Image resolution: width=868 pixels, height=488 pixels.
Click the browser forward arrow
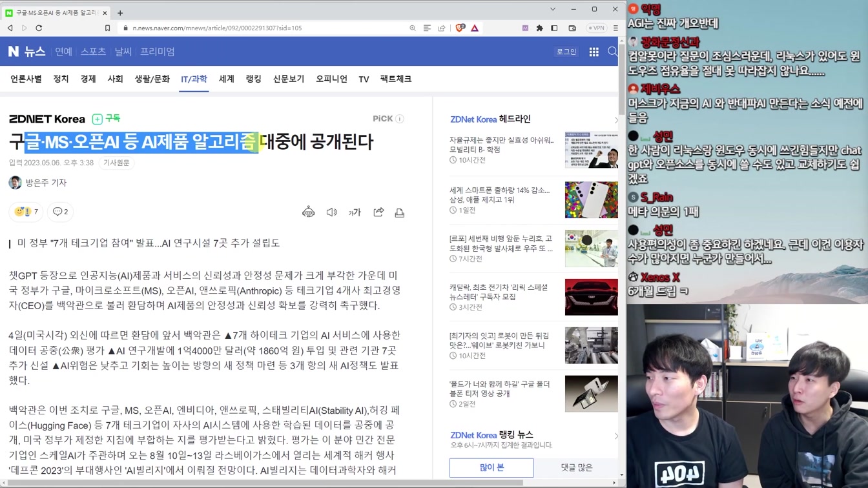point(25,28)
